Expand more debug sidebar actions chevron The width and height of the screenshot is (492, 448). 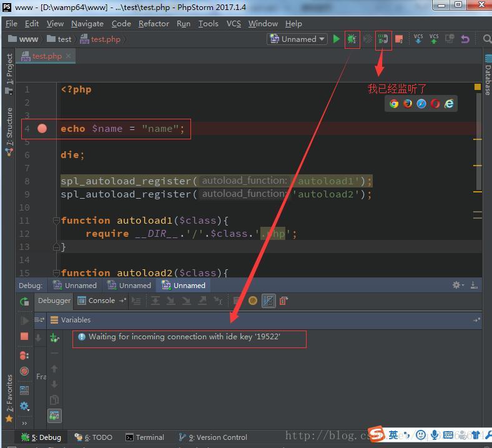click(24, 423)
